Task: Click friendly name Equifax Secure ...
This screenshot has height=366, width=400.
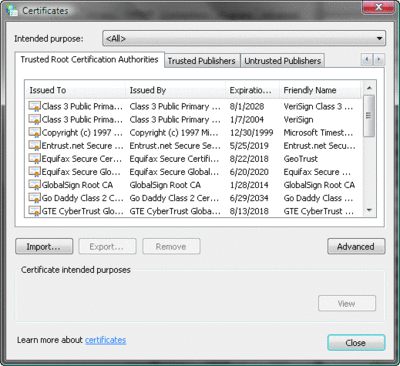Action: pos(317,172)
